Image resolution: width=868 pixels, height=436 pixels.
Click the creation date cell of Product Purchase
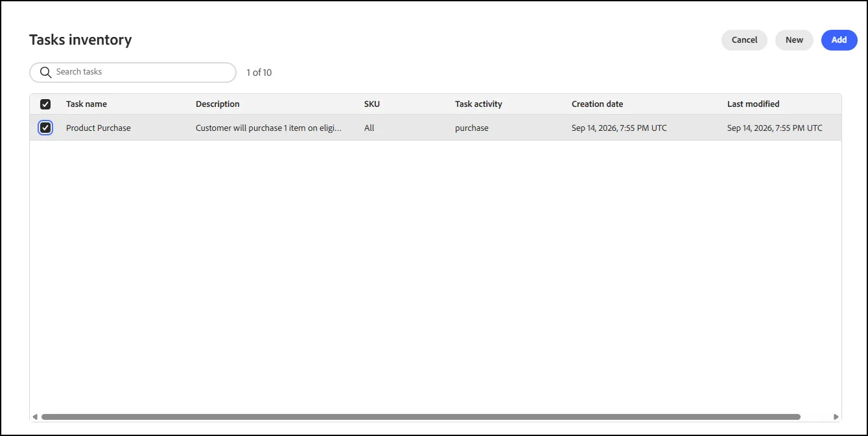coord(619,128)
